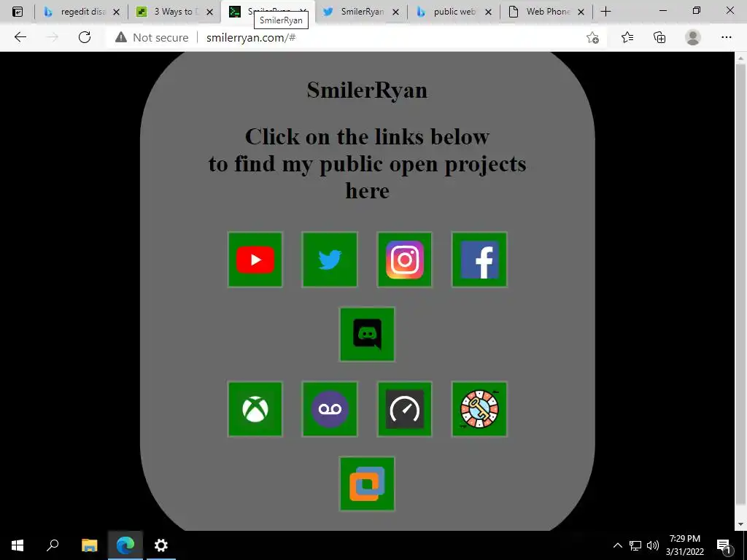Open the network status tray icon
Screen dimensions: 747x560
coord(635,545)
